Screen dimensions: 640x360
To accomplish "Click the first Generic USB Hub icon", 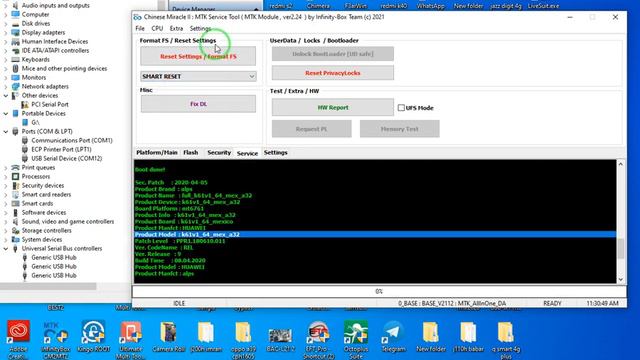I will tap(25, 258).
